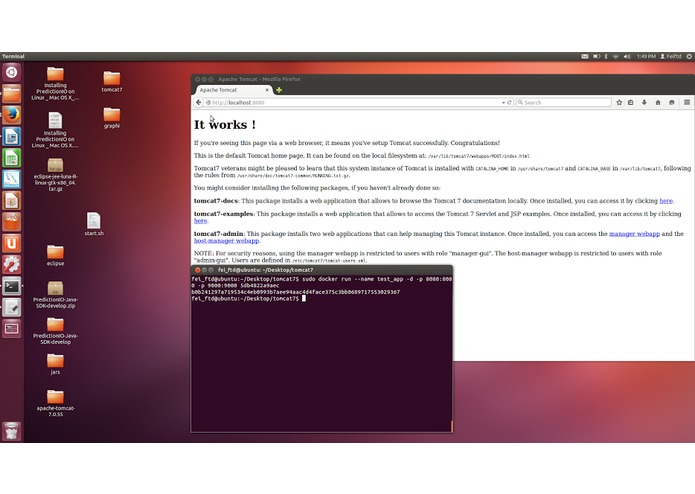695x494 pixels.
Task: Click the terminal prompt line
Action: click(249, 299)
